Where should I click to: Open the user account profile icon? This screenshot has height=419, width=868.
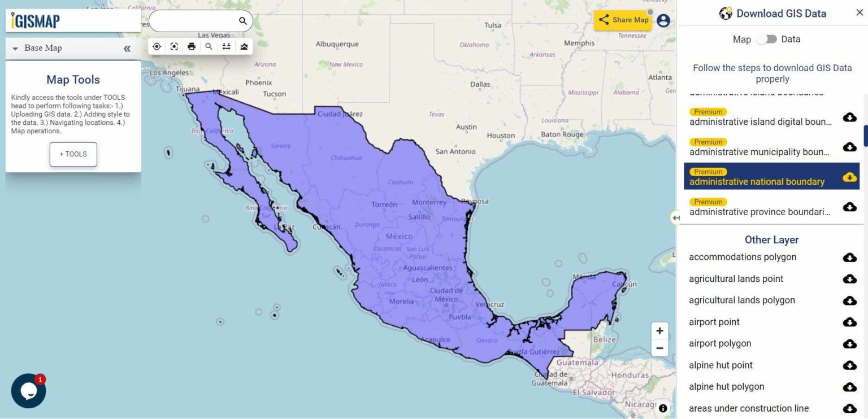click(x=664, y=20)
